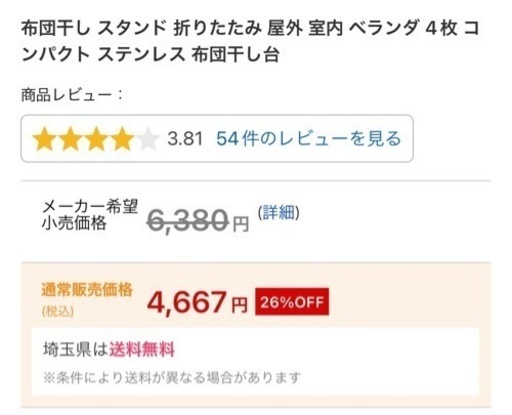
Task: Click the third yellow rating star
Action: [96, 139]
